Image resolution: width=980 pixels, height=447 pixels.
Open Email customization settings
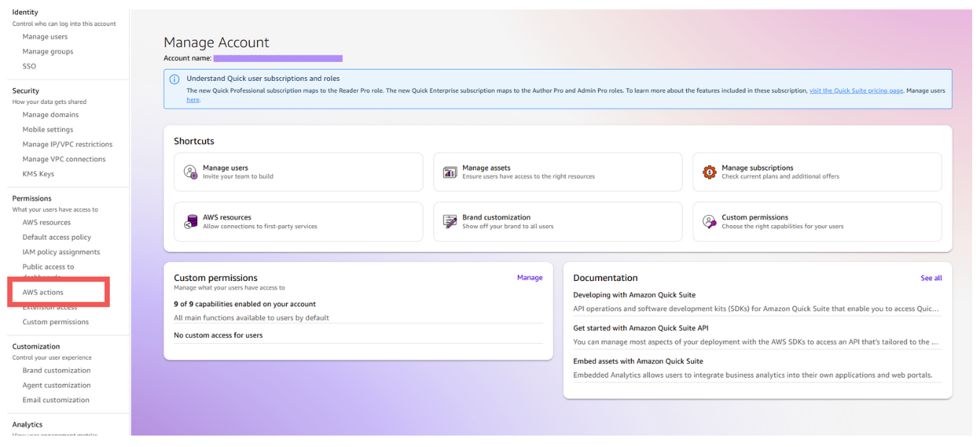[56, 400]
